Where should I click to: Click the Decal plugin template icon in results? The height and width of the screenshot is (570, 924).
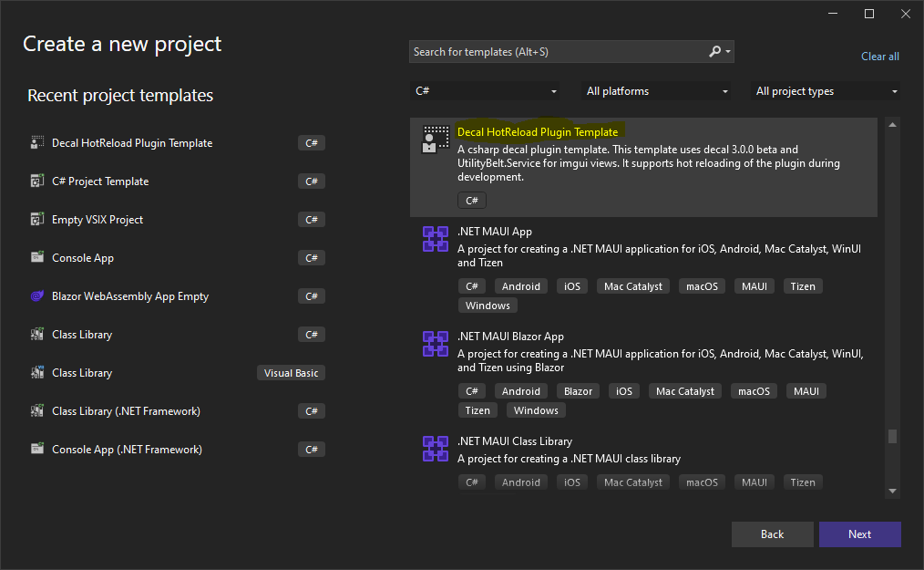coord(436,140)
